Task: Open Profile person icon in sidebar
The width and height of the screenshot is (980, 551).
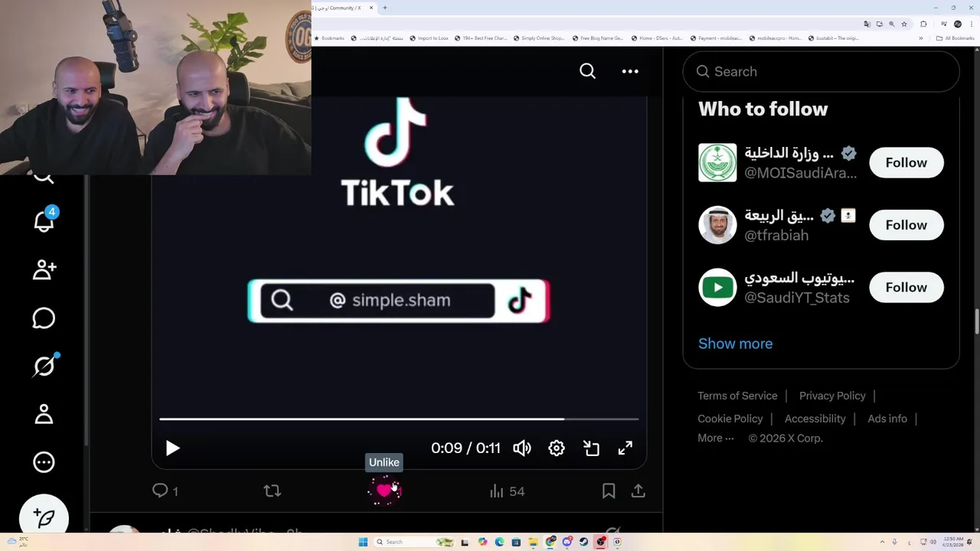Action: 44,414
